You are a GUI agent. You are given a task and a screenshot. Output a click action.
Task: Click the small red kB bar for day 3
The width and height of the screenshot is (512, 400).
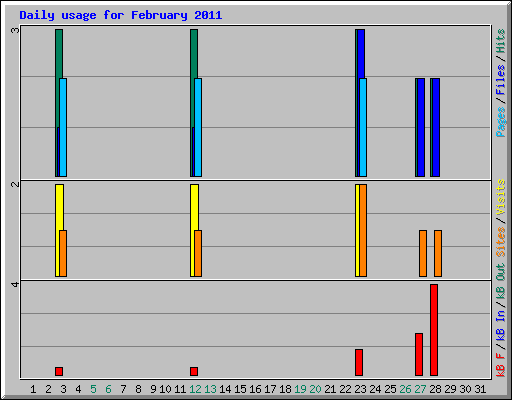pyautogui.click(x=59, y=371)
